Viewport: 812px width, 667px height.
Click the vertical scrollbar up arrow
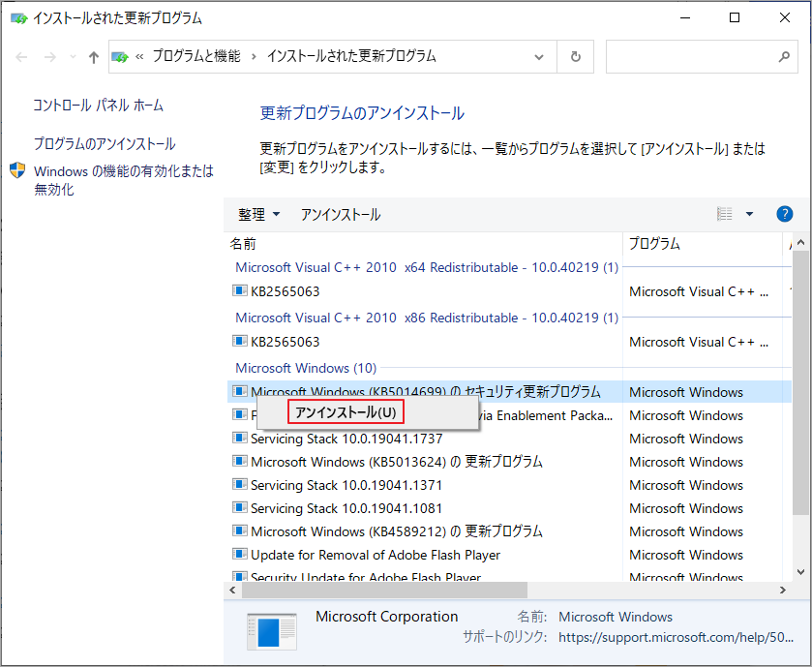tap(800, 242)
